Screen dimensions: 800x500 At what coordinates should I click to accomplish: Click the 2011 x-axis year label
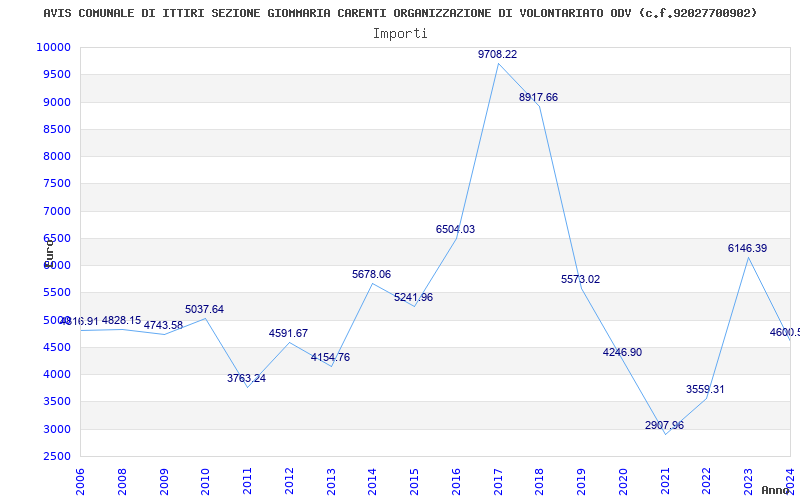247,482
